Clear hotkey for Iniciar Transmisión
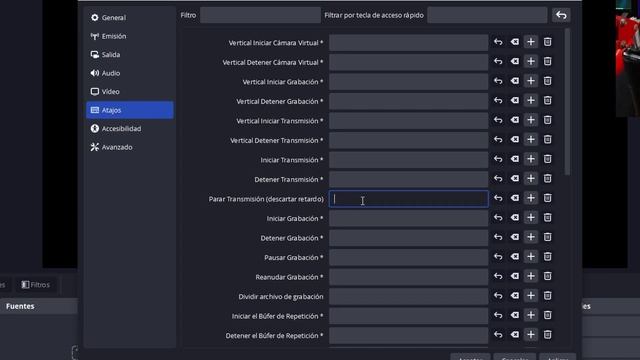 point(515,159)
